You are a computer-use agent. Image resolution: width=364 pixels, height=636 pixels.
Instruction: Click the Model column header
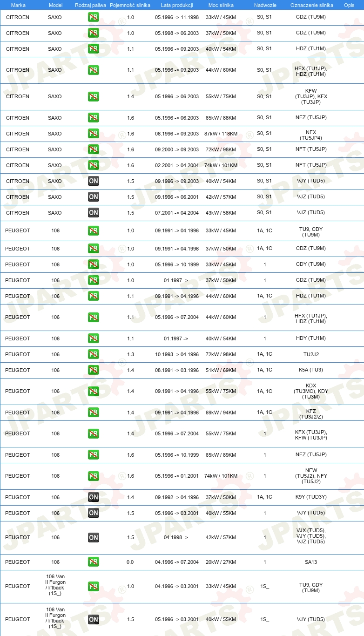[55, 5]
